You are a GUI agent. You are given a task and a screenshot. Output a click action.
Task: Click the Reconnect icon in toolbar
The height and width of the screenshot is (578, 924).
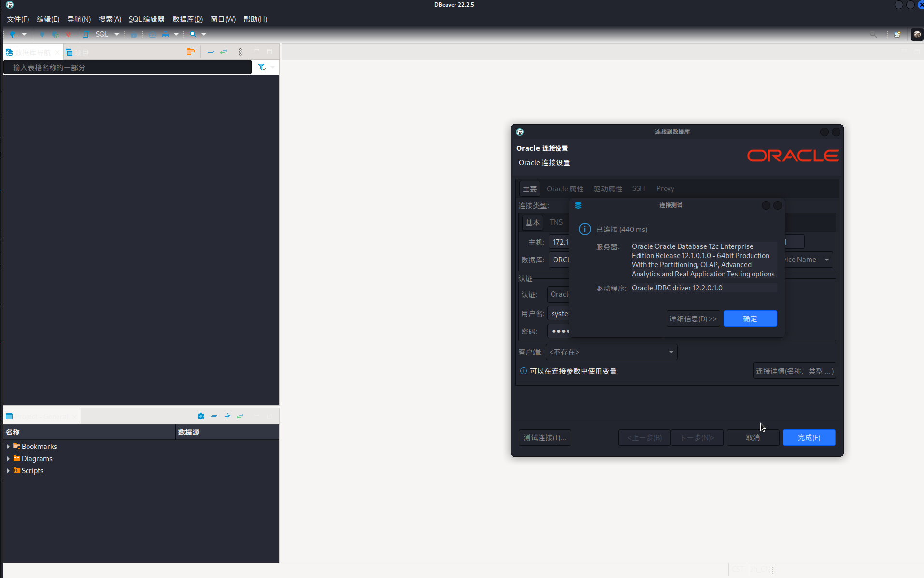tap(55, 34)
